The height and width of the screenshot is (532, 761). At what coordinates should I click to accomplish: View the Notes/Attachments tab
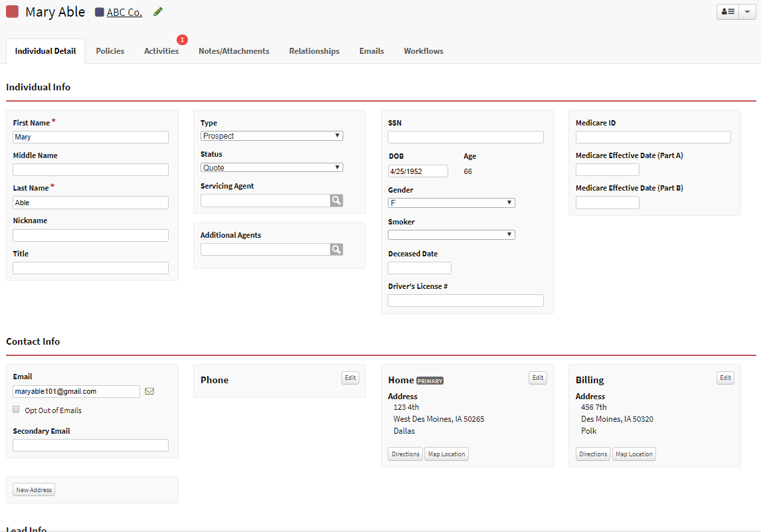click(x=234, y=50)
